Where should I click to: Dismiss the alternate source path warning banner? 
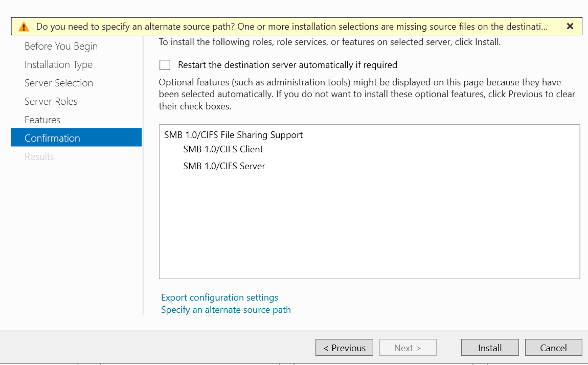pos(570,26)
